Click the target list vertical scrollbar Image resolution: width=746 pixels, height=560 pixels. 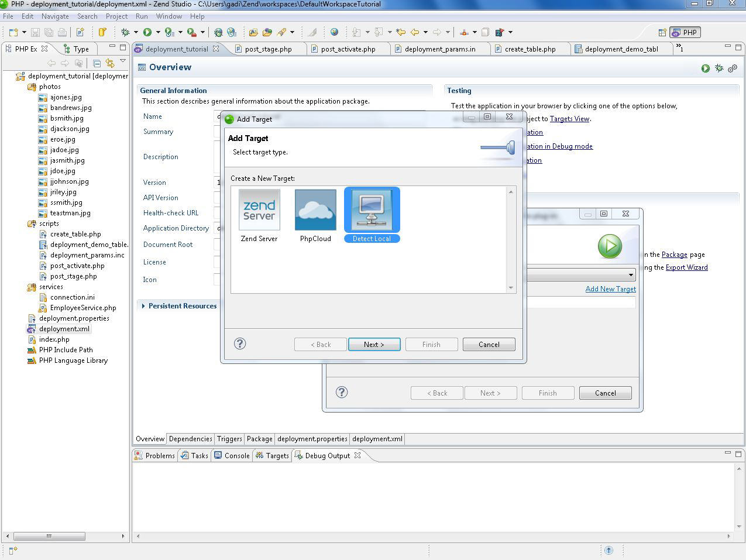coord(511,239)
